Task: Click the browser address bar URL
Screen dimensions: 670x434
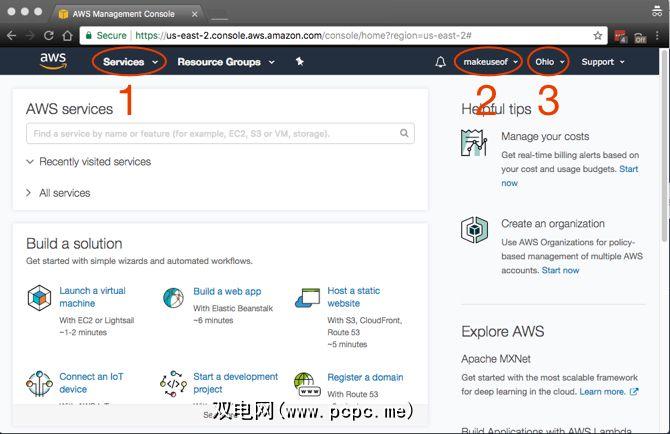Action: (x=303, y=35)
